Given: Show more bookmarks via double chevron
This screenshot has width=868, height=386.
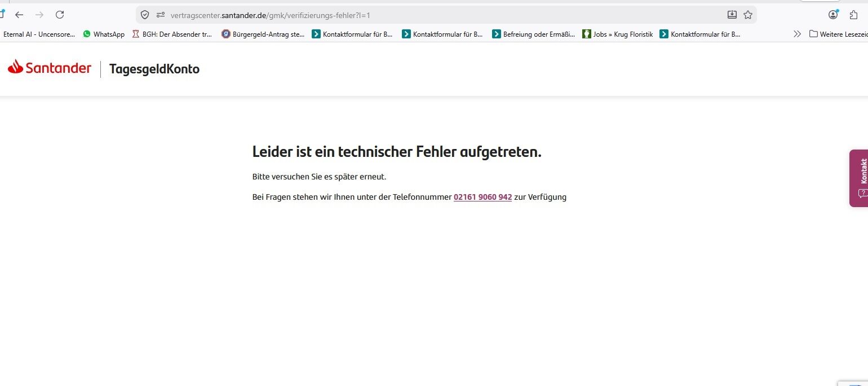Looking at the screenshot, I should point(797,34).
